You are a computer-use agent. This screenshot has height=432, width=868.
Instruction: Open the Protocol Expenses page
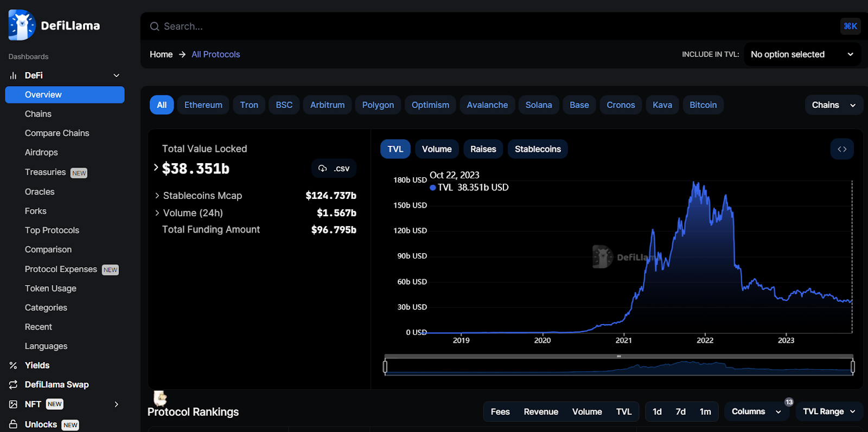tap(61, 269)
